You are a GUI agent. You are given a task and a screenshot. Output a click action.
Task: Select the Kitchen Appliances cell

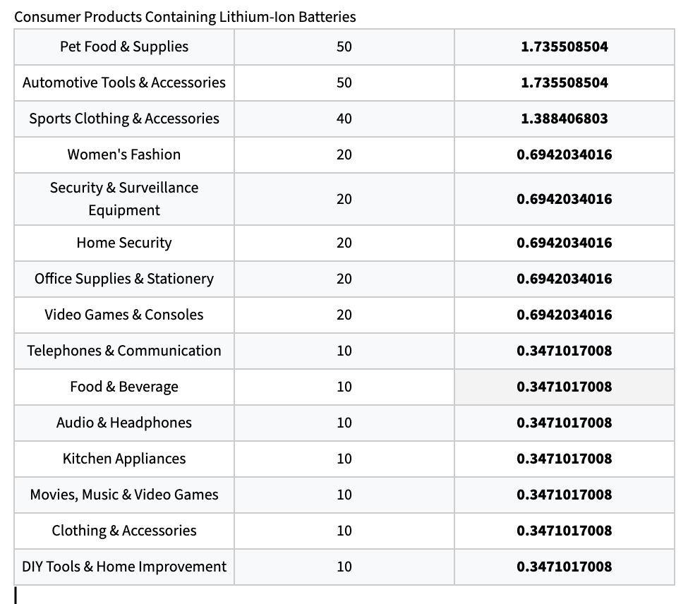pos(124,459)
